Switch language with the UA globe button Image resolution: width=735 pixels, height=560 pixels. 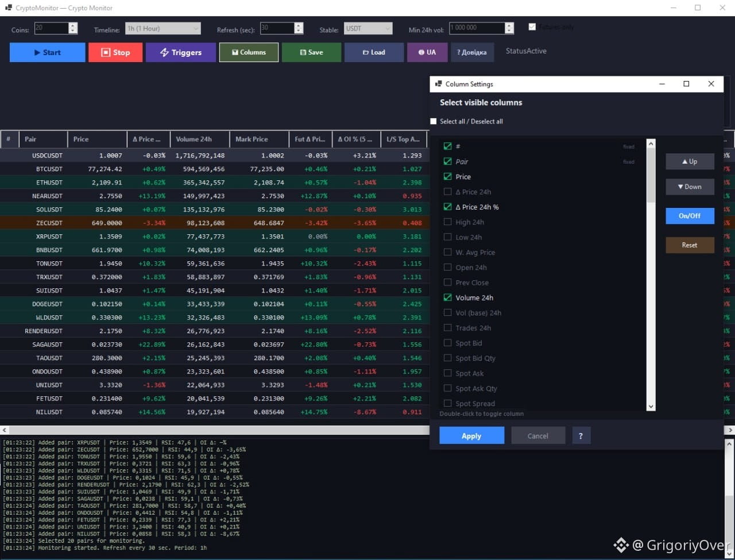pos(427,52)
